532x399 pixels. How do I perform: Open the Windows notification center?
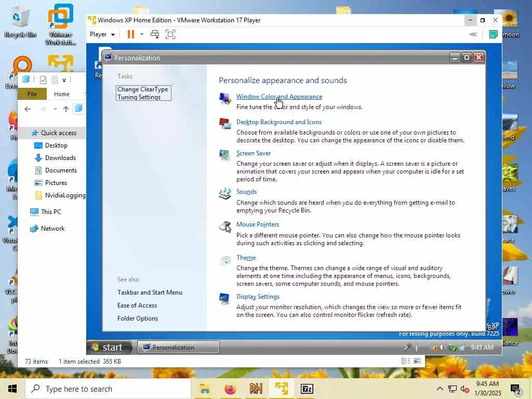click(x=516, y=390)
